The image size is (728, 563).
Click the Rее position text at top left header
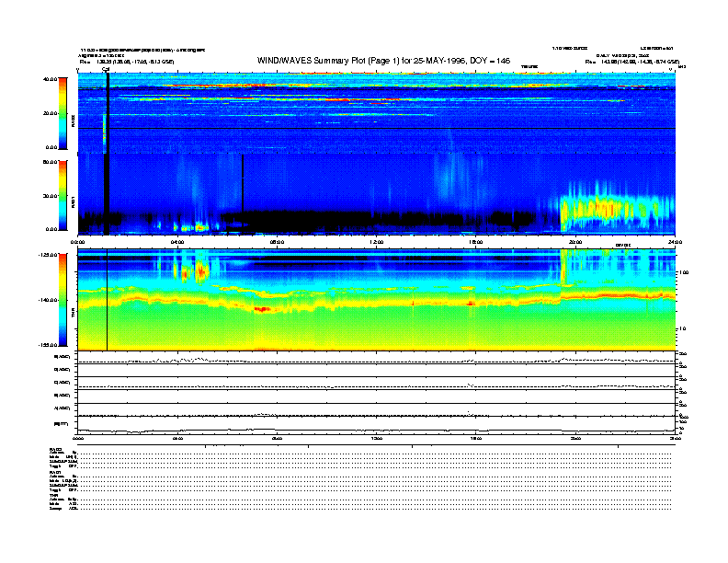tap(127, 62)
